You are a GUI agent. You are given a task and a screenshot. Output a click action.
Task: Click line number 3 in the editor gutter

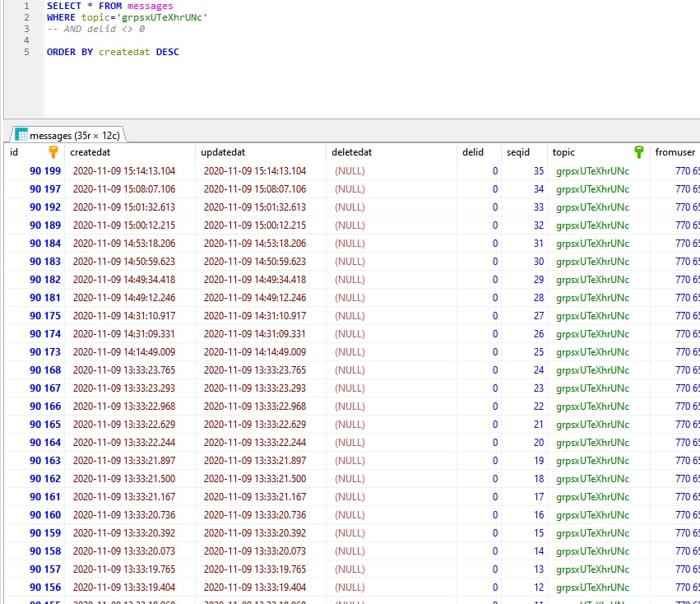click(x=26, y=29)
